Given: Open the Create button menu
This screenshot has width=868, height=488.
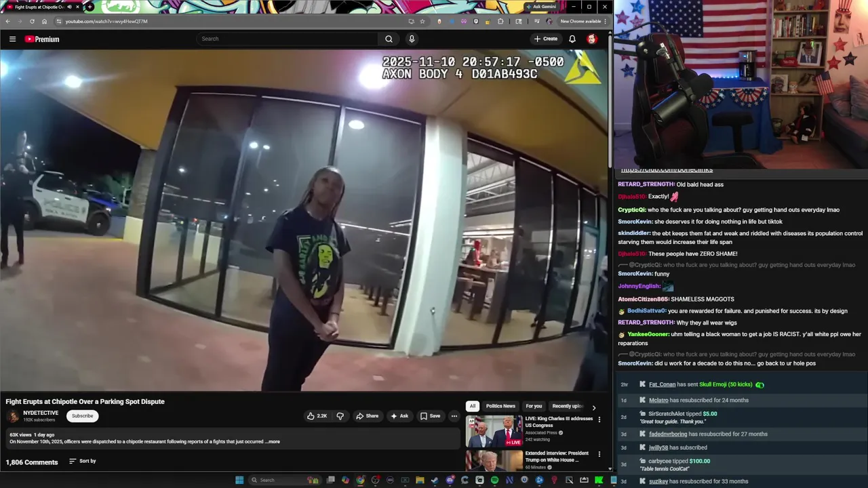Looking at the screenshot, I should [x=546, y=39].
